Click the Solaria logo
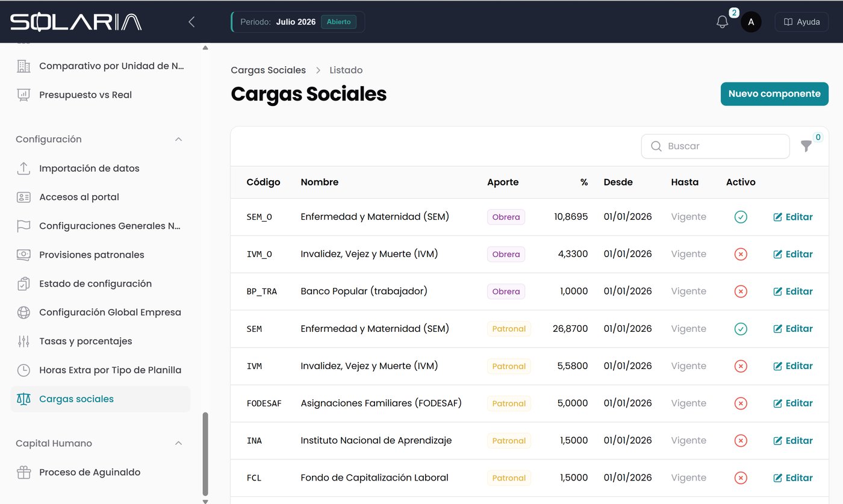The height and width of the screenshot is (504, 843). pos(76,22)
